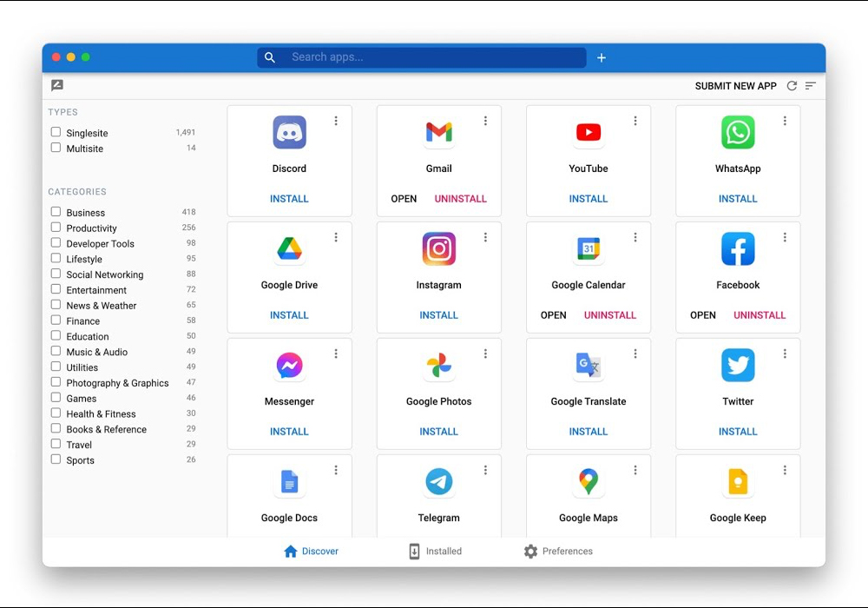Screen dimensions: 868x608
Task: Focus the Search apps input field
Action: [430, 57]
